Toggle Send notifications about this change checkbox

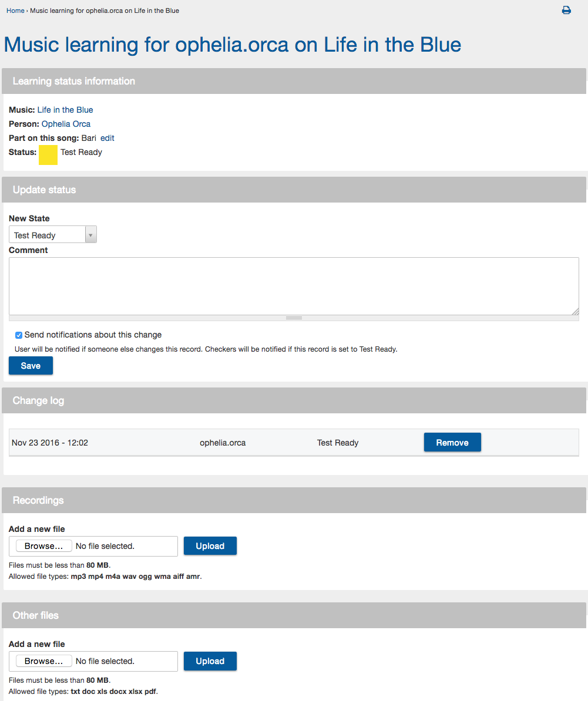(19, 335)
